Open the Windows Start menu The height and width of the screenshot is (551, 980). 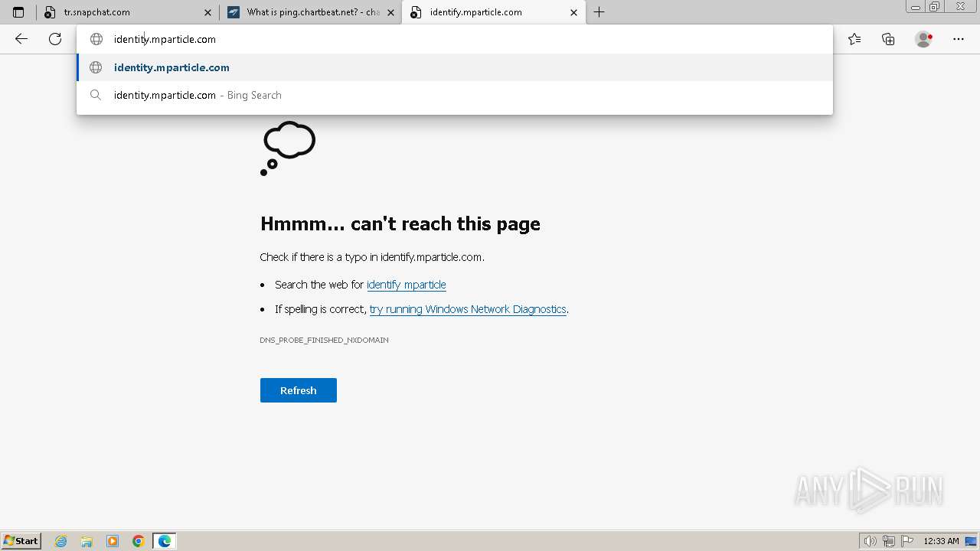click(x=21, y=541)
